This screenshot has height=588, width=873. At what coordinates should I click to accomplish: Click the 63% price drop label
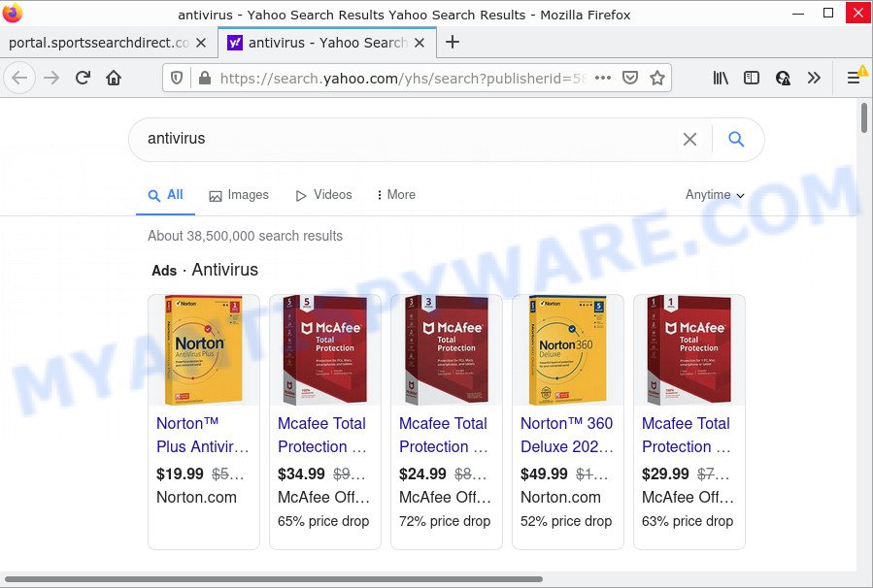click(688, 521)
